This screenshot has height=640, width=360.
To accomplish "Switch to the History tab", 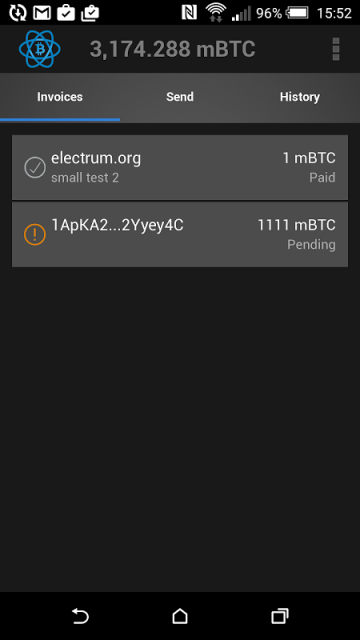I will 300,97.
